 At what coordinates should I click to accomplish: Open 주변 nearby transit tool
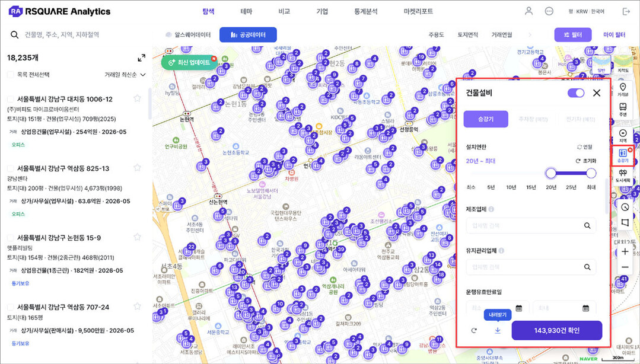coord(623,109)
